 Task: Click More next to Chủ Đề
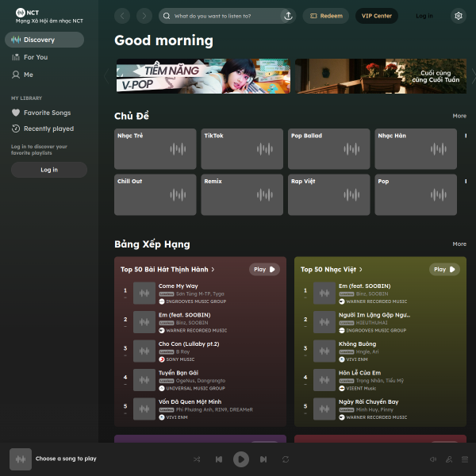point(459,116)
